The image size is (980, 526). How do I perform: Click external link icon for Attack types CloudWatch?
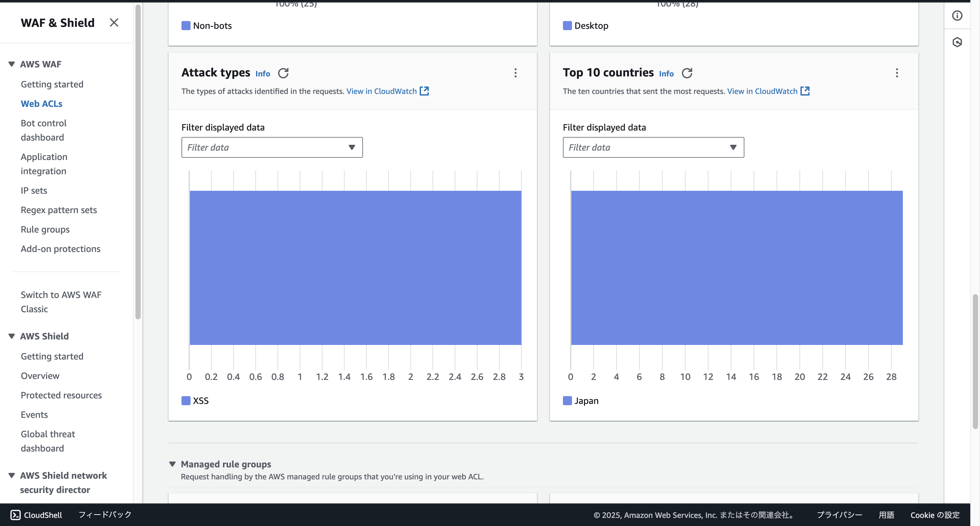tap(424, 91)
